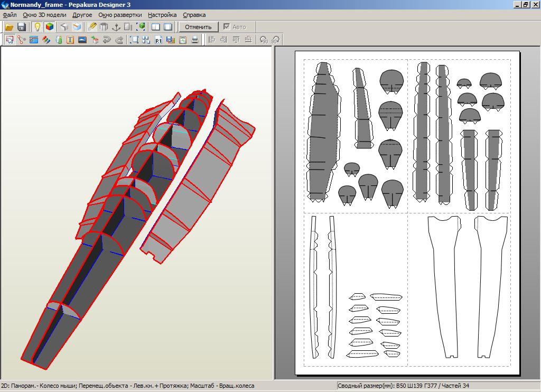
Task: Toggle the colored cube texture icon
Action: point(49,27)
